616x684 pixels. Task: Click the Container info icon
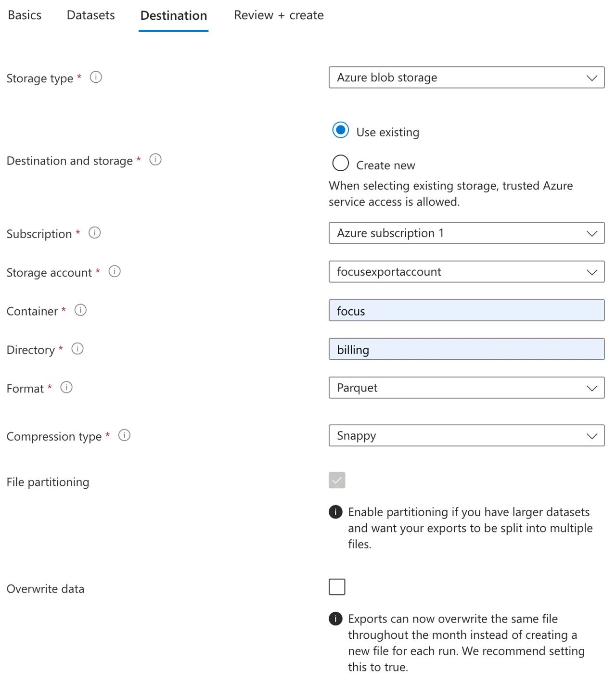click(x=80, y=310)
